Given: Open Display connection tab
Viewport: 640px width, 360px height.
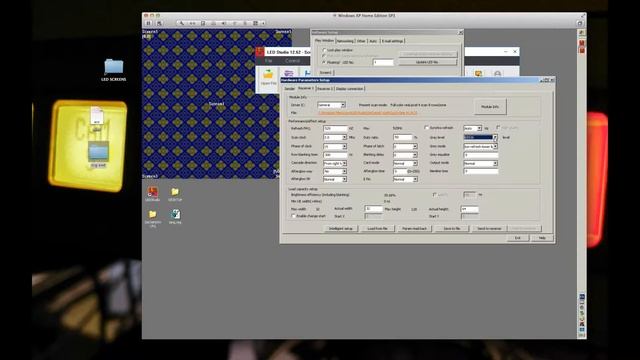Looking at the screenshot, I should tap(349, 89).
